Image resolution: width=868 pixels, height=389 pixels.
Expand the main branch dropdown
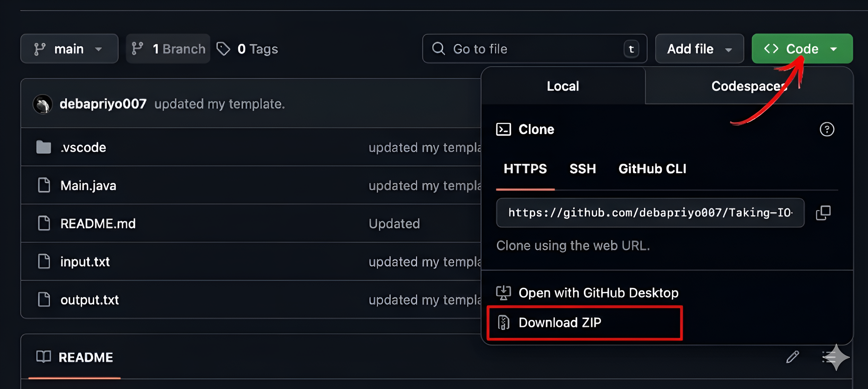(69, 49)
